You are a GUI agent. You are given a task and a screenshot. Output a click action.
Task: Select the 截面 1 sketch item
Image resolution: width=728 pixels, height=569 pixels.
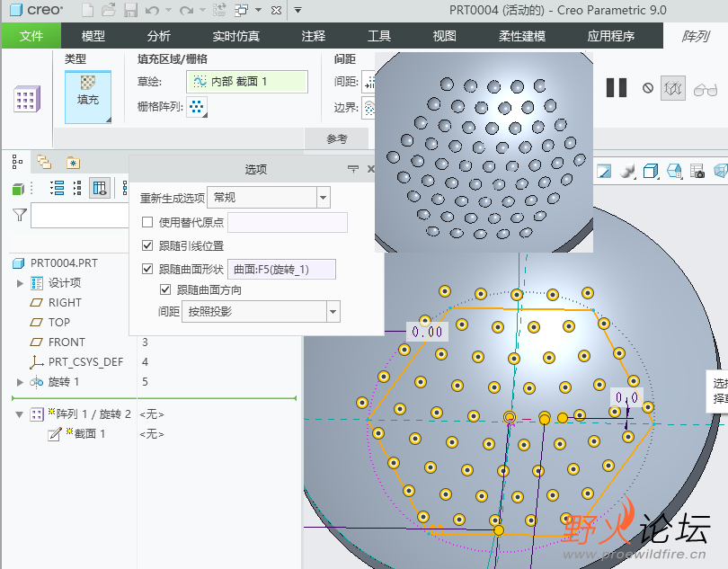[x=89, y=434]
